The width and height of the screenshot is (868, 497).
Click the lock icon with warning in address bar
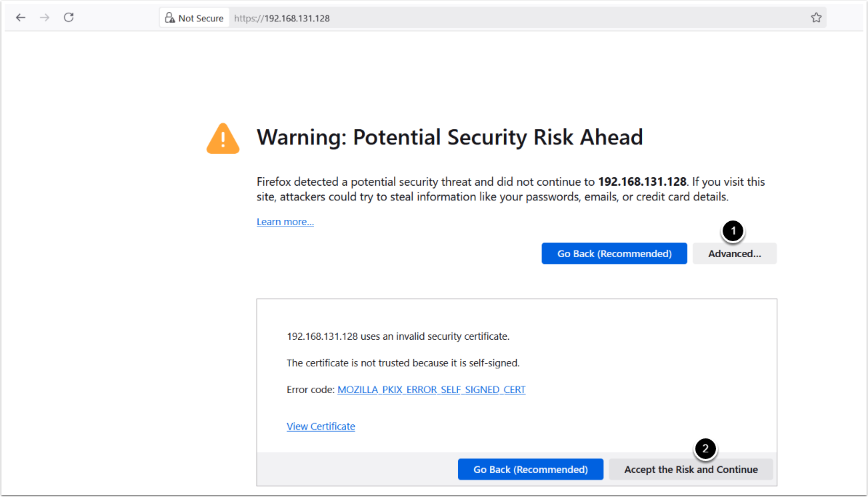click(170, 18)
